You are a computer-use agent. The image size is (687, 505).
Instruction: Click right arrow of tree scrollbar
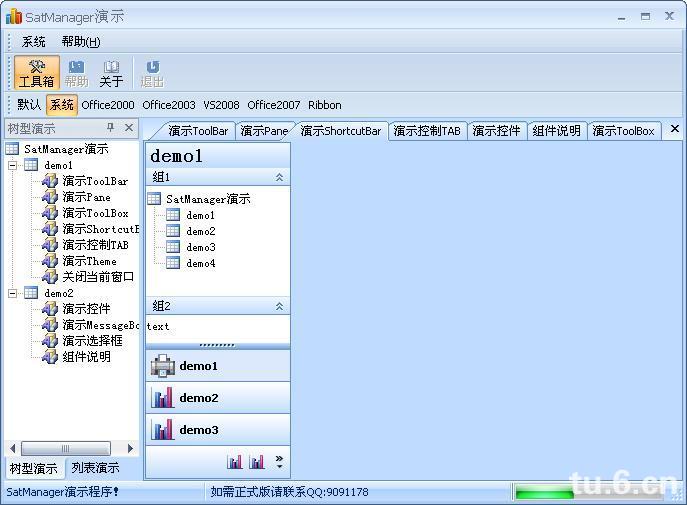(x=130, y=448)
